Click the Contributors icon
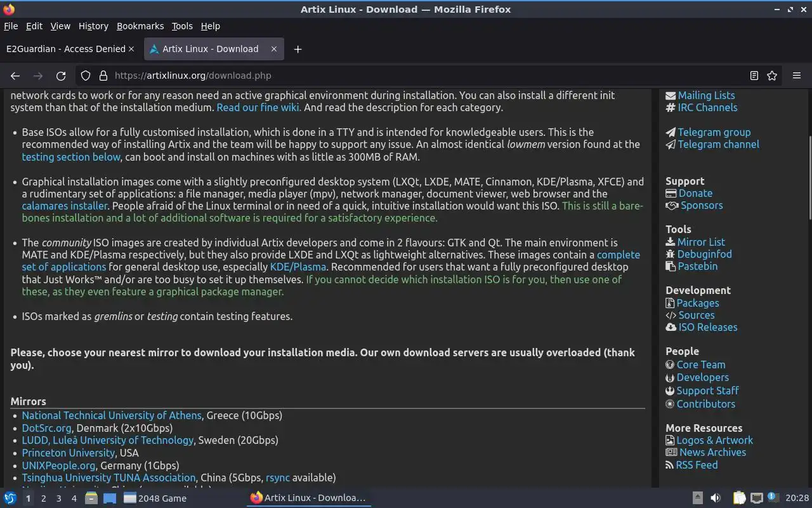 pos(670,404)
